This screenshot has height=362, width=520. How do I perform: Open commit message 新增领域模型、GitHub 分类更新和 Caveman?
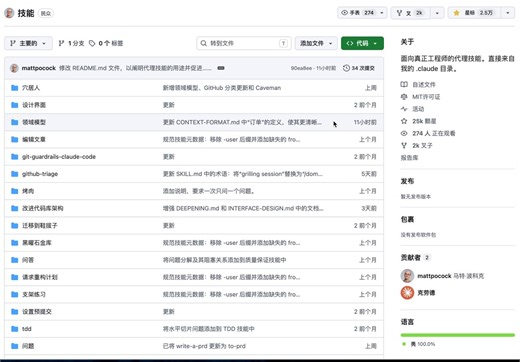coord(222,88)
